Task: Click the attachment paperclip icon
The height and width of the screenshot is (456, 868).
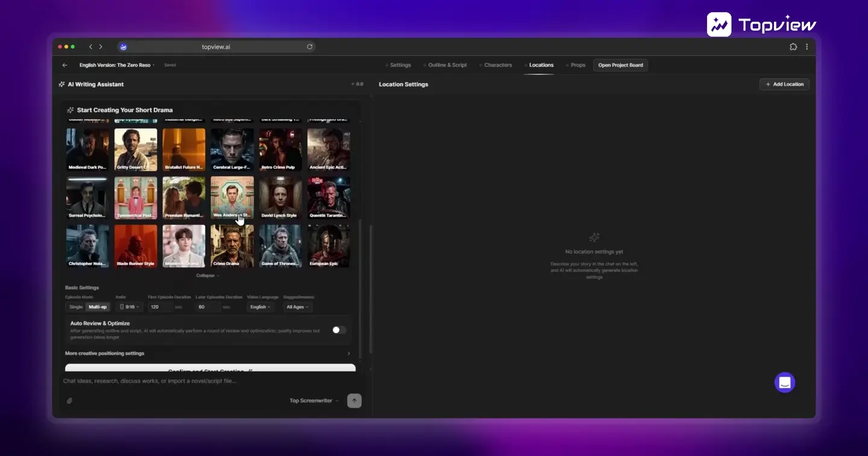Action: pos(69,401)
